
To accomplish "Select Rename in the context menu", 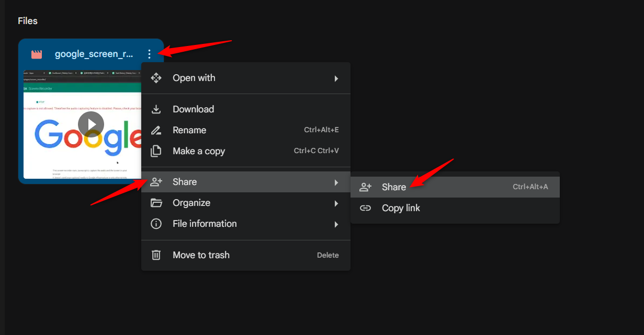I will coord(246,130).
